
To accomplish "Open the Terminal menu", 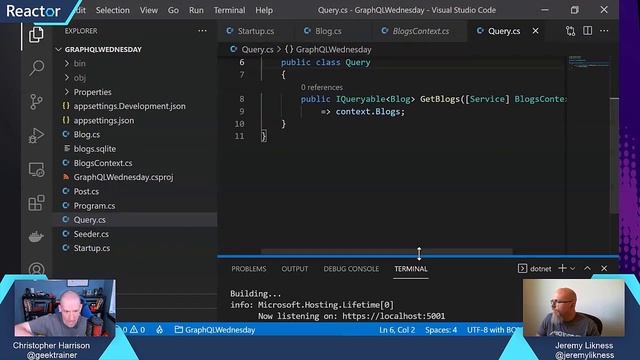I will coord(229,10).
